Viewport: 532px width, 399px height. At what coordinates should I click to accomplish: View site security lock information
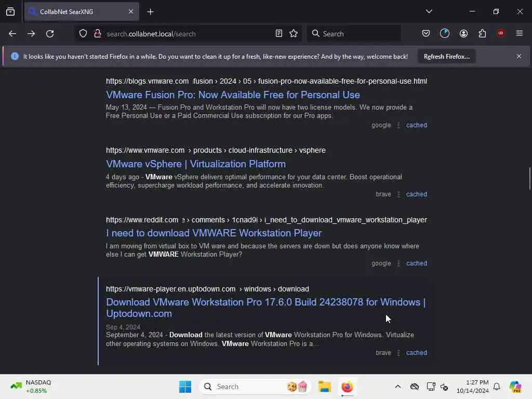click(98, 34)
